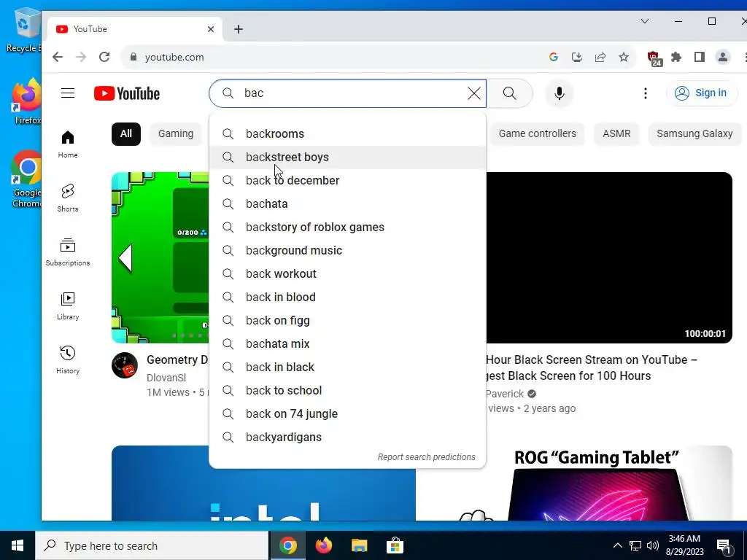Choose the 'backyardigans' suggestion

[x=347, y=437]
